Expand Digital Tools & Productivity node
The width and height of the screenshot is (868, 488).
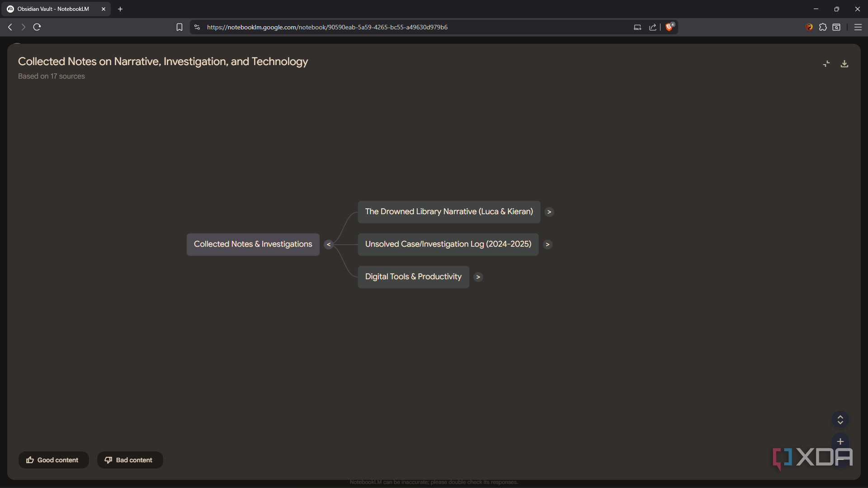[478, 277]
